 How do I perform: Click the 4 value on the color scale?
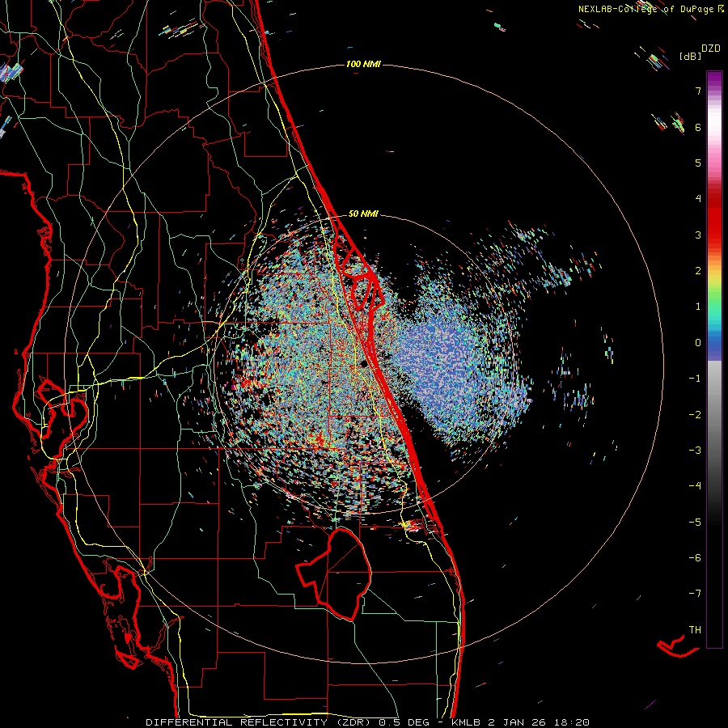click(x=698, y=199)
